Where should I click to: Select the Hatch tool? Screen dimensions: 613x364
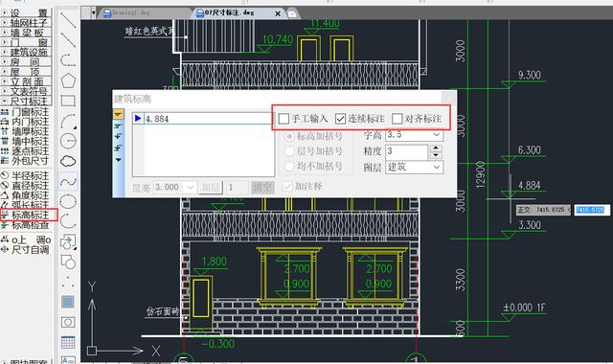point(68,302)
